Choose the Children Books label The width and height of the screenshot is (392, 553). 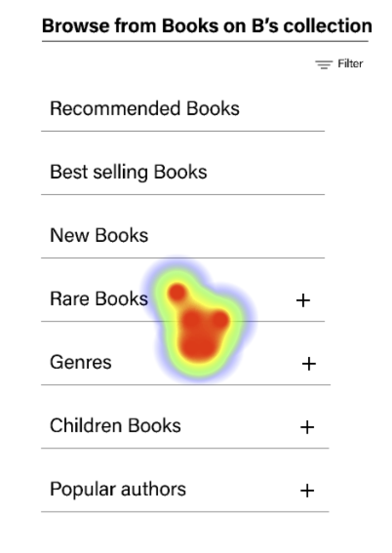115,426
